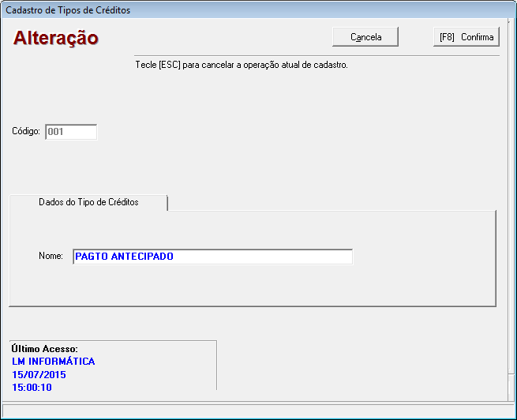The width and height of the screenshot is (517, 420).
Task: Click the Cancela button
Action: coord(365,37)
